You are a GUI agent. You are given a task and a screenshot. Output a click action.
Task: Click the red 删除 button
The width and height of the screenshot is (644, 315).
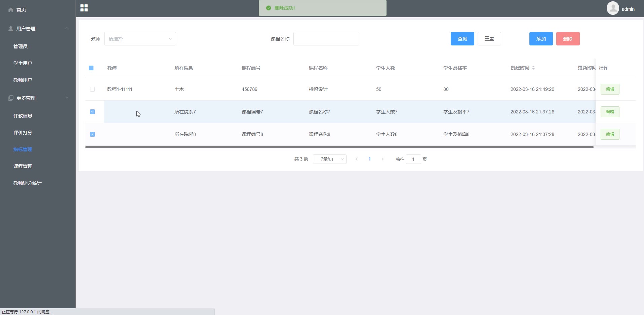pos(568,39)
